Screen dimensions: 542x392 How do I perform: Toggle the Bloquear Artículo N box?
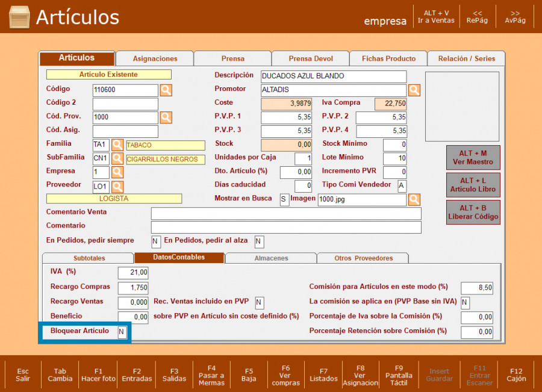coord(122,332)
